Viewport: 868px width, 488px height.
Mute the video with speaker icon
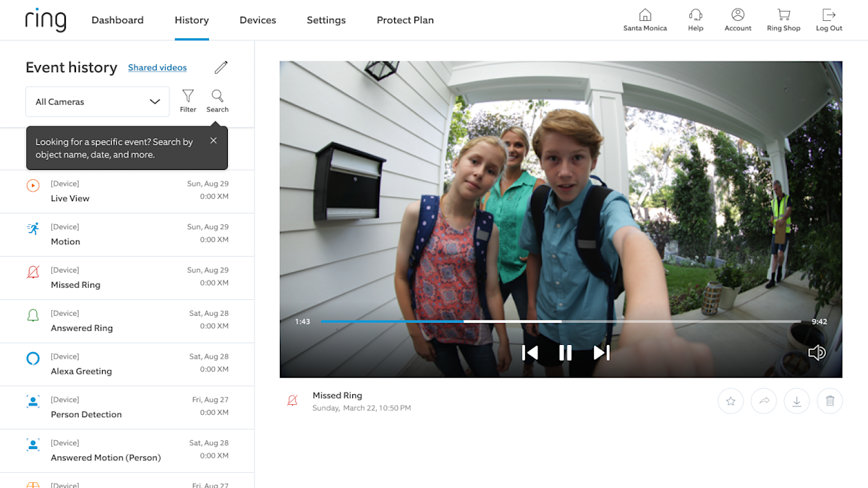pos(817,353)
